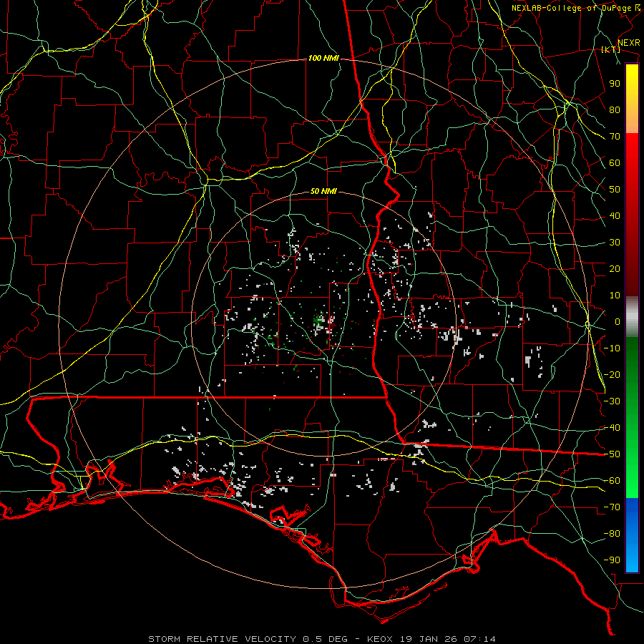Select the 30 value on velocity scale

coord(615,243)
